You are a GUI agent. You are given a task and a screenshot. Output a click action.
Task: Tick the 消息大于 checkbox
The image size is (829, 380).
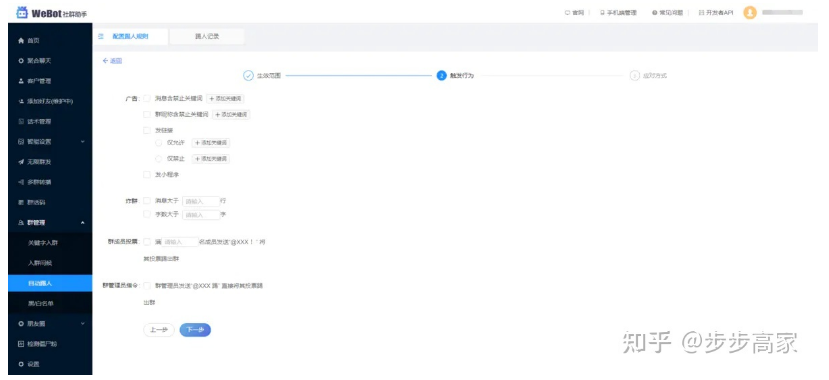(x=147, y=201)
